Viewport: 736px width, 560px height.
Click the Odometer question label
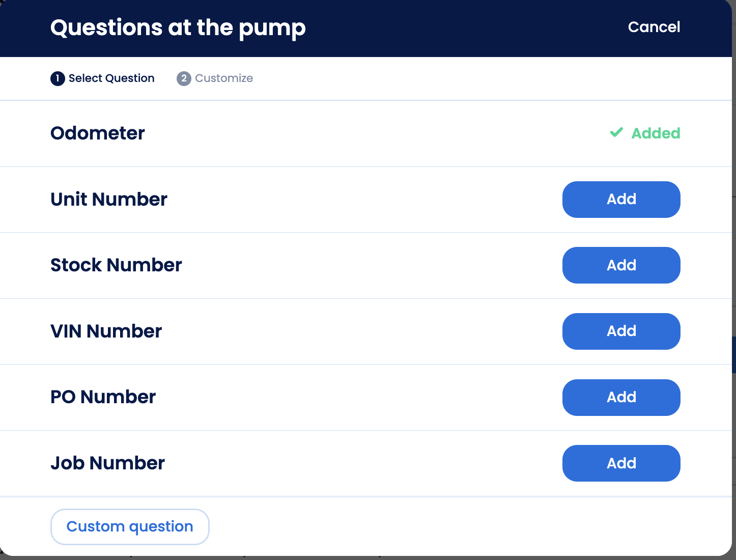[x=98, y=133]
